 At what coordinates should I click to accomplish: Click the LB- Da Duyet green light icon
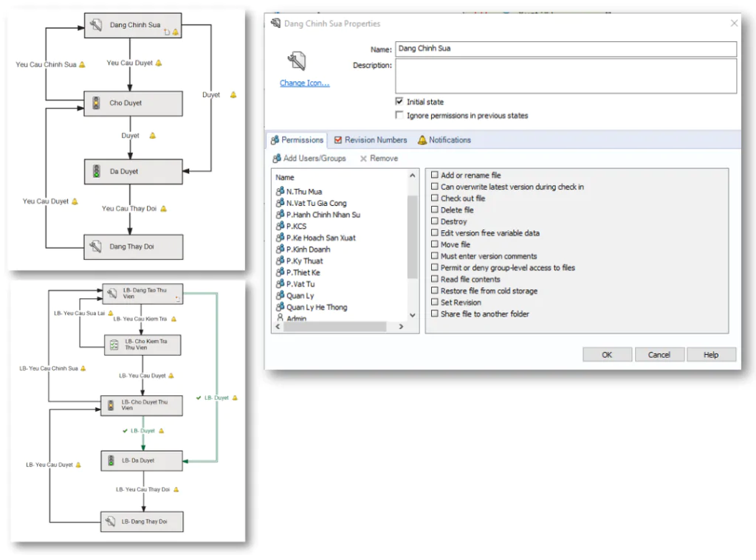pyautogui.click(x=111, y=460)
